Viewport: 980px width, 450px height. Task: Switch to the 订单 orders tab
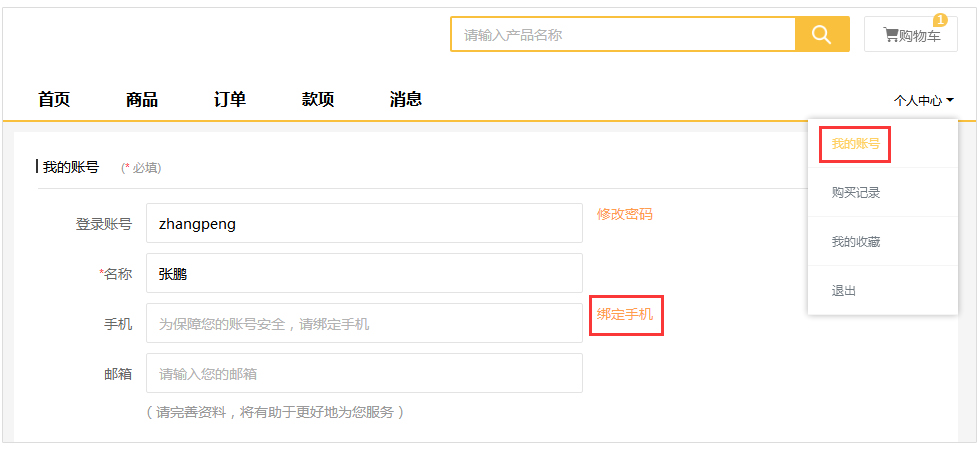pos(230,99)
